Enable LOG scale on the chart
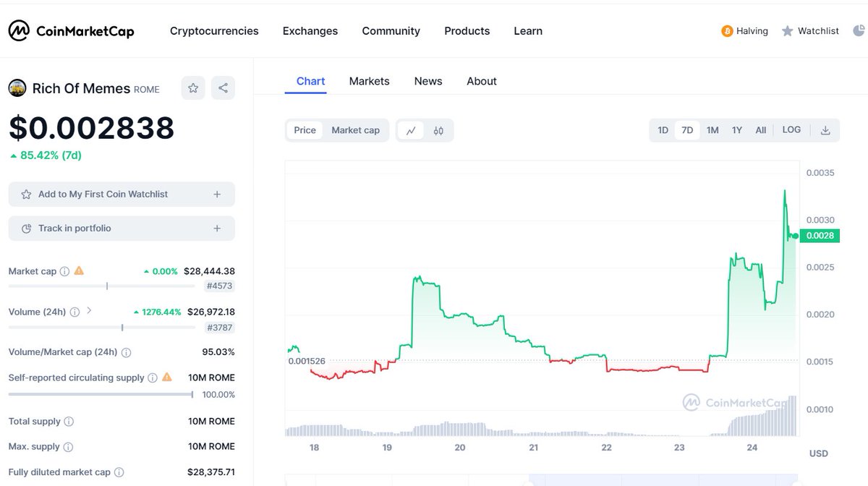This screenshot has height=486, width=868. pos(791,129)
